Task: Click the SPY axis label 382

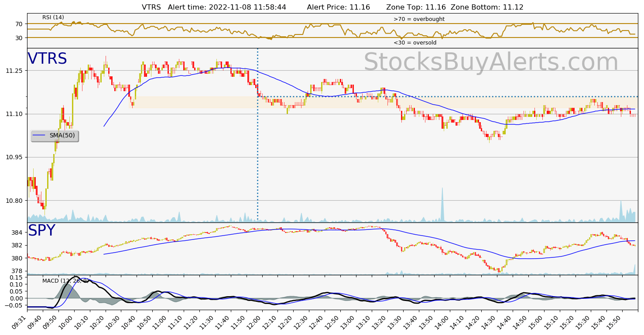Action: tap(17, 245)
